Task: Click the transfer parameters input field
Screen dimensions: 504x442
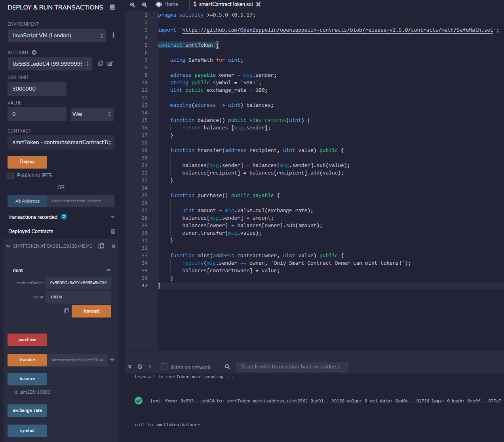Action: coord(78,360)
